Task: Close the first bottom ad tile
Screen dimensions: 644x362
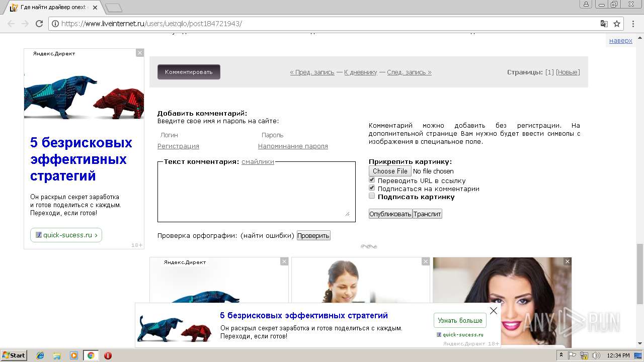Action: click(x=284, y=261)
